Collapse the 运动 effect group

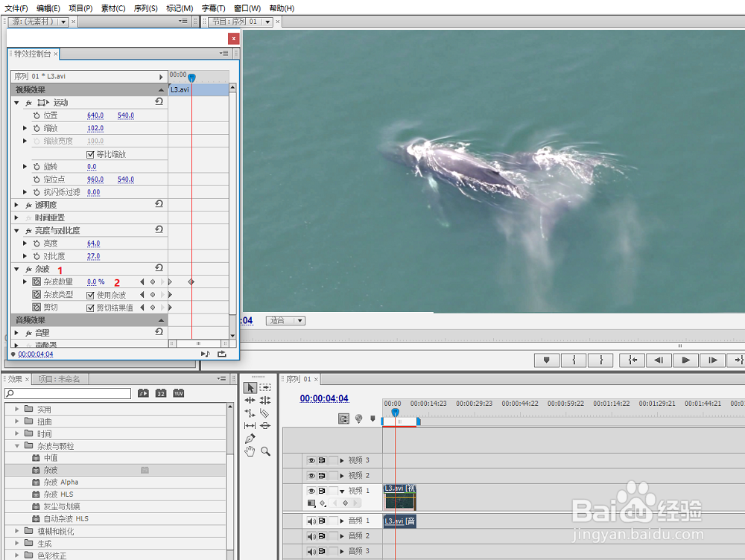pyautogui.click(x=16, y=103)
